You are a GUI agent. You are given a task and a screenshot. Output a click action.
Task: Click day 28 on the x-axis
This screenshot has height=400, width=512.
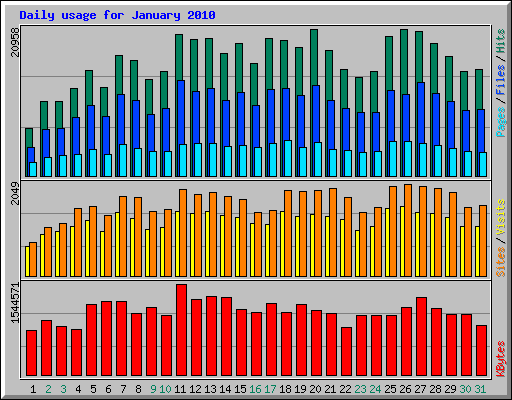[x=435, y=389]
